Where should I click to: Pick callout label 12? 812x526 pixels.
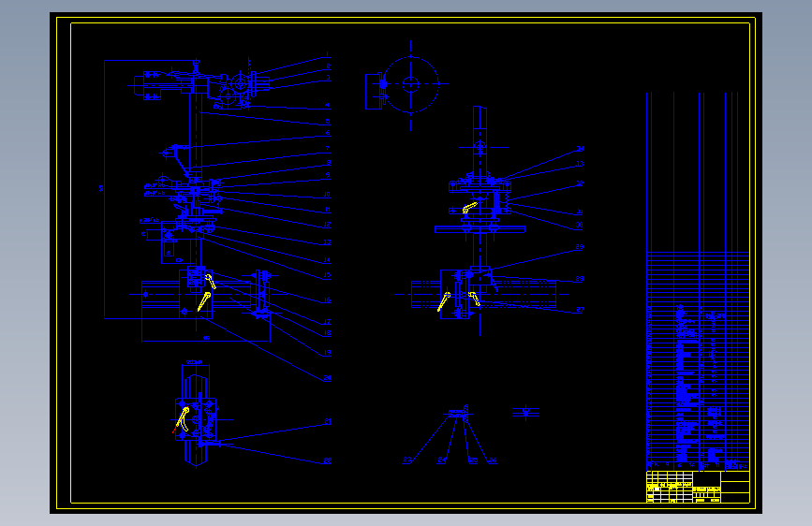coord(327,225)
